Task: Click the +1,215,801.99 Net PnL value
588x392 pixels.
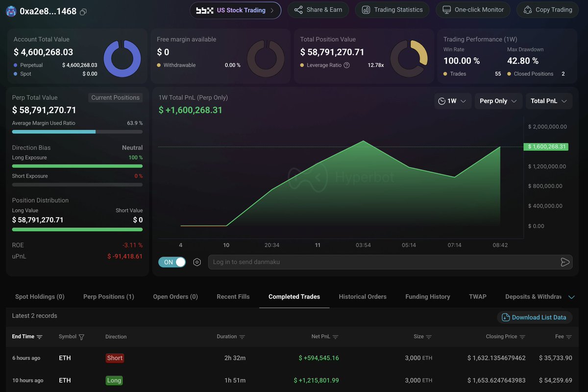Action: pos(316,380)
